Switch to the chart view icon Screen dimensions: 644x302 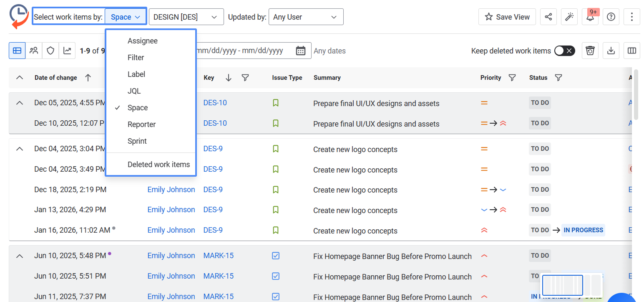(x=67, y=51)
